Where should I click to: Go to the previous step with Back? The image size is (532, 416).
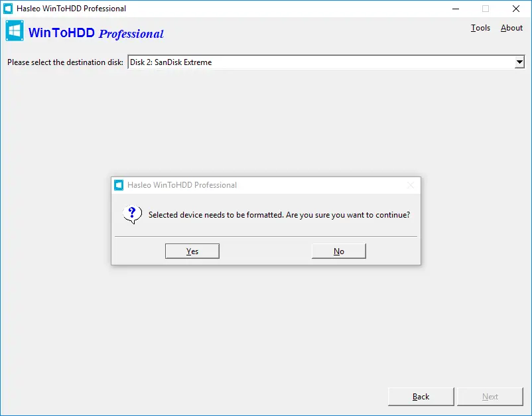421,397
